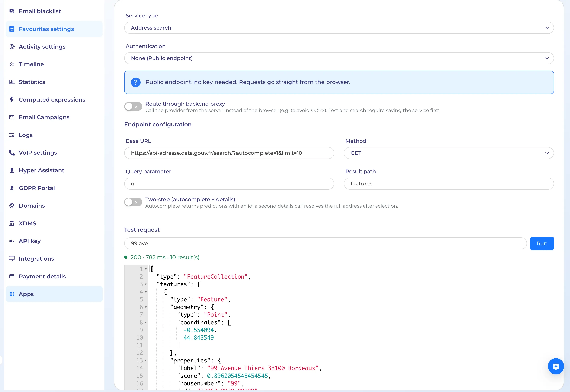Open the floating assistant chat button
The width and height of the screenshot is (570, 392).
[x=556, y=366]
